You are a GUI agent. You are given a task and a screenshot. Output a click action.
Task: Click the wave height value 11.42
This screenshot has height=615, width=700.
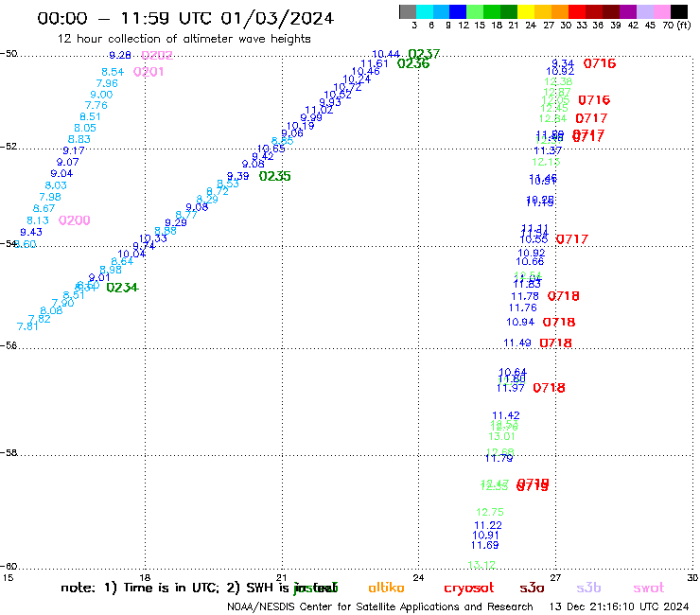pos(506,415)
